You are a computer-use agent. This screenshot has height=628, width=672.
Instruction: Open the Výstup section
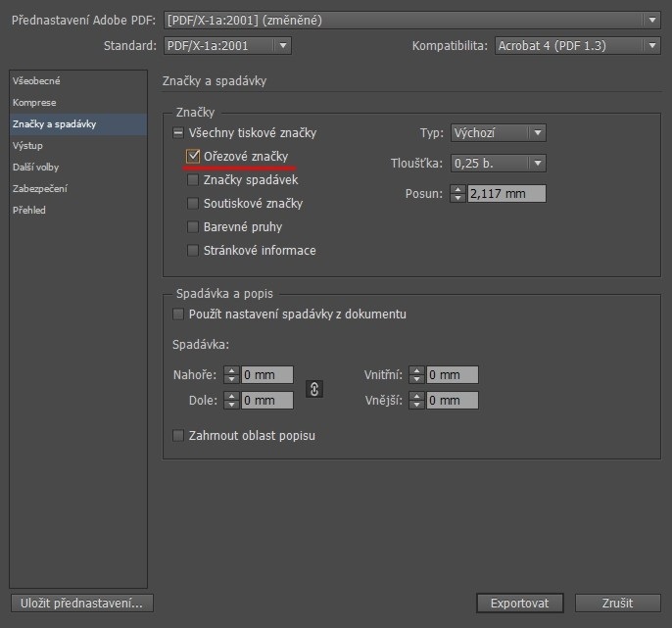click(x=78, y=146)
